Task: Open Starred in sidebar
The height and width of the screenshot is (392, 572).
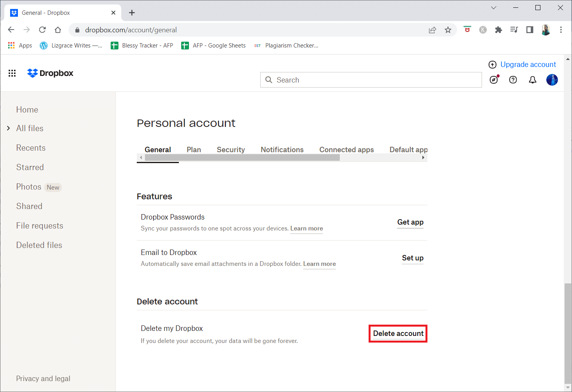Action: 30,167
